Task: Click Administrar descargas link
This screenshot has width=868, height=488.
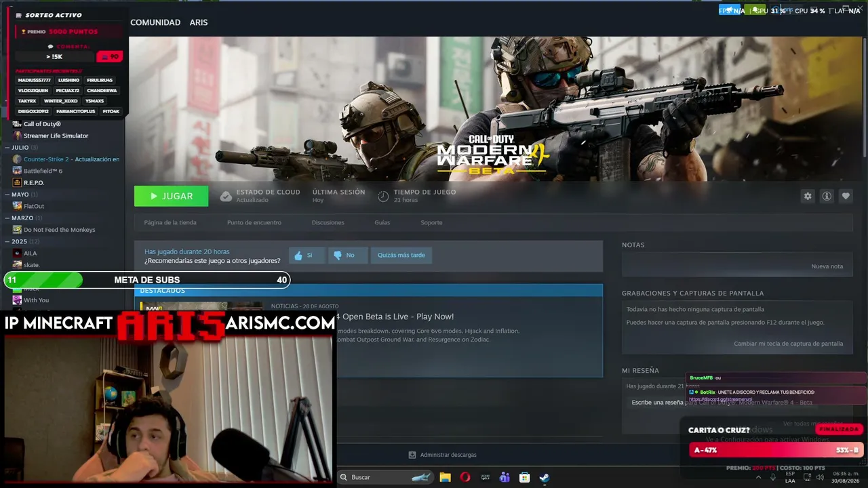Action: [448, 455]
